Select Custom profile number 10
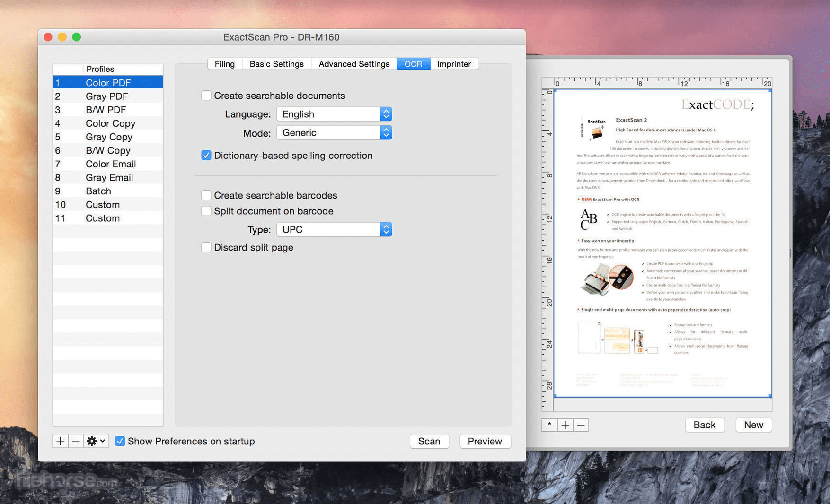830x504 pixels. [108, 205]
